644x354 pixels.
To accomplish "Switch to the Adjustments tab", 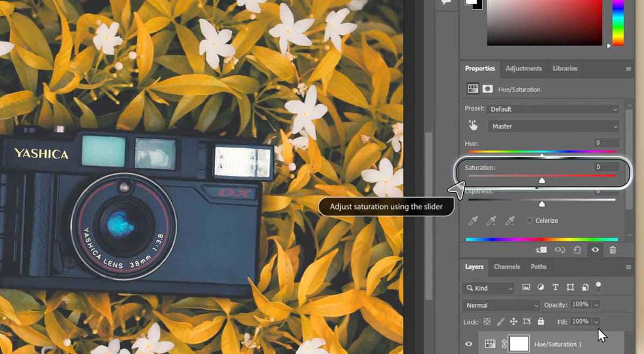I will pyautogui.click(x=524, y=68).
